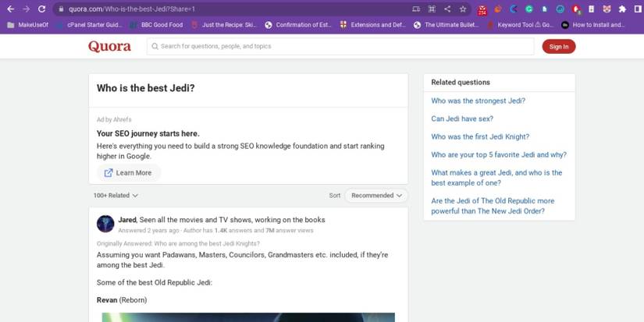
Task: Open the Your SEO journey starts here ad
Action: point(148,133)
